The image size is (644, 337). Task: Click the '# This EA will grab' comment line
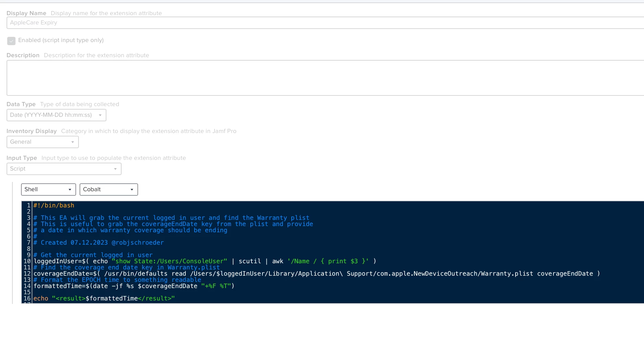pos(171,218)
